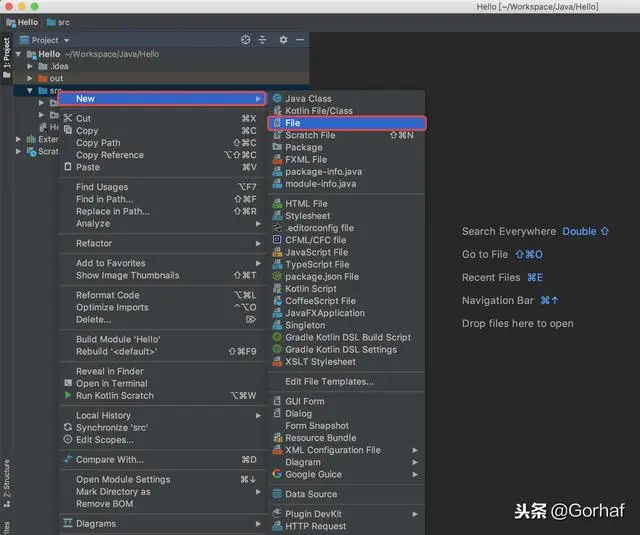The image size is (640, 535).
Task: Click the Java Class icon in New submenu
Action: [277, 98]
